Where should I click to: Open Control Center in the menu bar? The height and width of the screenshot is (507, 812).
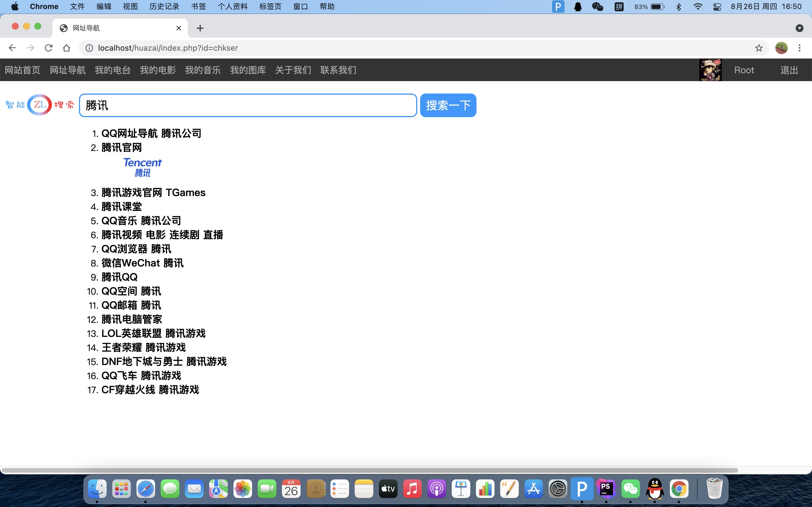(717, 7)
